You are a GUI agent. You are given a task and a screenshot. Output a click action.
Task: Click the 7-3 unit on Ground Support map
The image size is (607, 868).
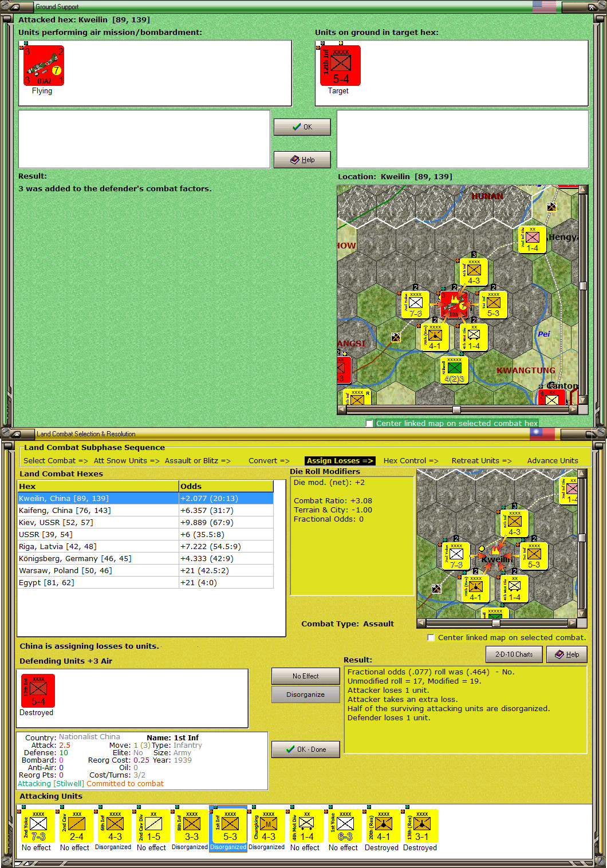[415, 305]
